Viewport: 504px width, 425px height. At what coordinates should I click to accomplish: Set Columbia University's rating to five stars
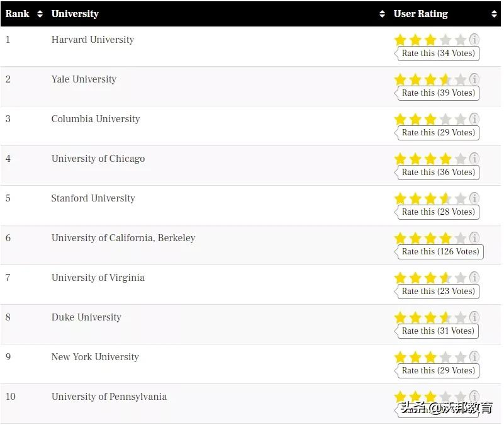[461, 120]
